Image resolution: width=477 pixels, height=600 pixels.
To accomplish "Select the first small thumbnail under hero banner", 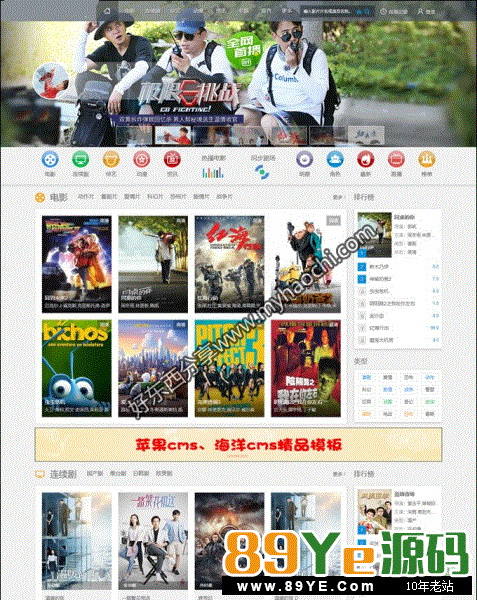I will [x=134, y=135].
